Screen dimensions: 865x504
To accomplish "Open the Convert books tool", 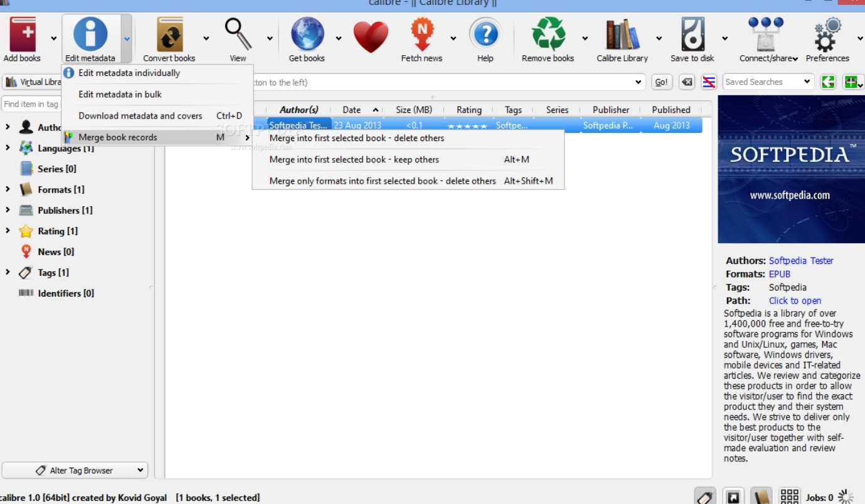I will 169,34.
